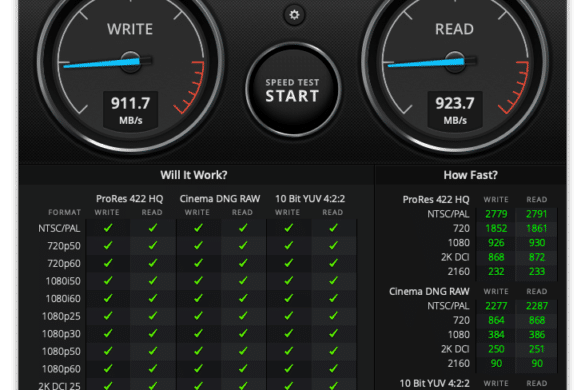Click the 720p60 Cinema DNG write checkmark
Image resolution: width=585 pixels, height=390 pixels.
[x=198, y=263]
